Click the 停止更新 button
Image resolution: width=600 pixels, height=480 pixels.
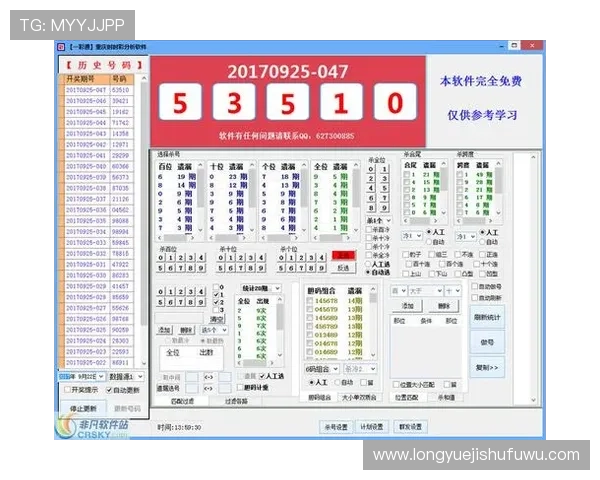(85, 408)
